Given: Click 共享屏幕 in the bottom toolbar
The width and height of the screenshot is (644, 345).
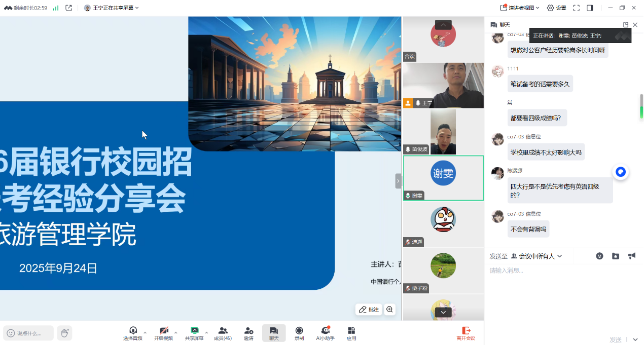Looking at the screenshot, I should point(194,333).
